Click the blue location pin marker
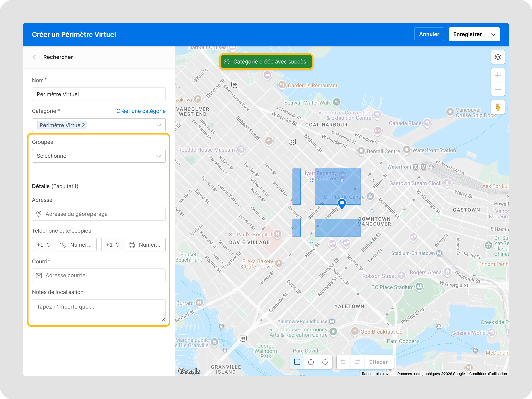The width and height of the screenshot is (532, 399). pyautogui.click(x=342, y=203)
